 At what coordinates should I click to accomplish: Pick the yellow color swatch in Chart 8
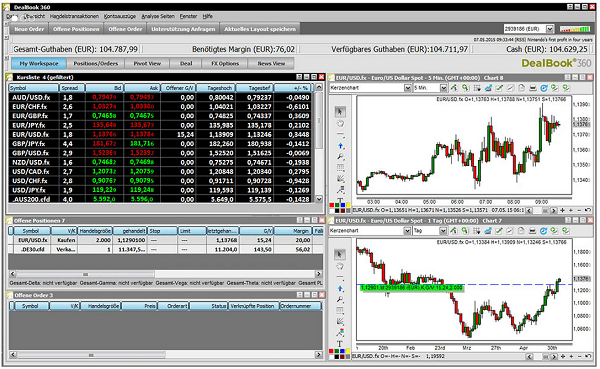tap(348, 206)
